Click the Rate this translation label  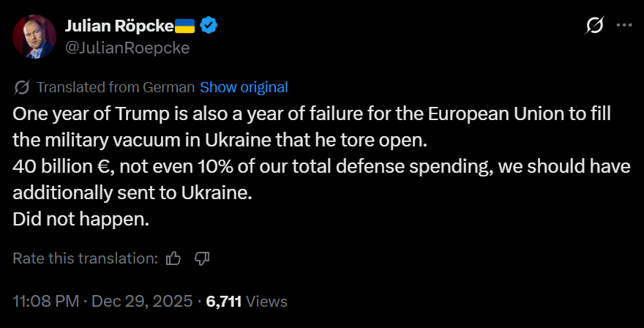86,258
